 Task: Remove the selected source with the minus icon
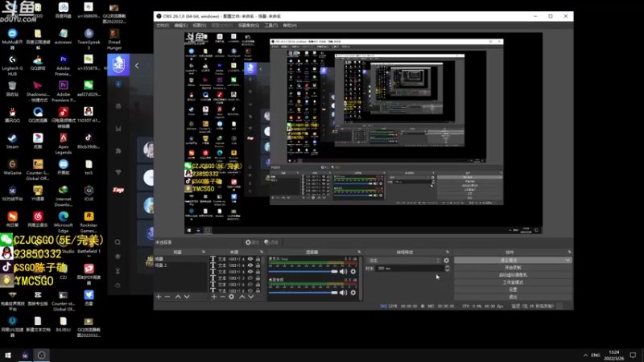coord(222,297)
